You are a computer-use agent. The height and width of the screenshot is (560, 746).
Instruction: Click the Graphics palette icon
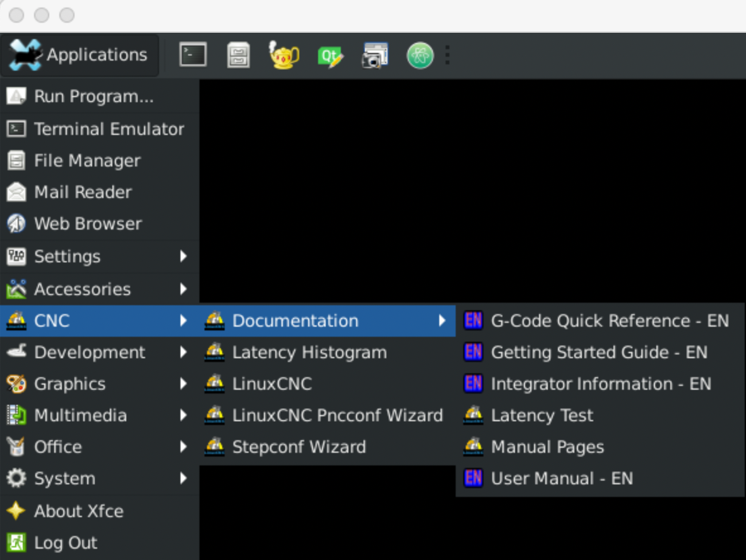(x=16, y=383)
